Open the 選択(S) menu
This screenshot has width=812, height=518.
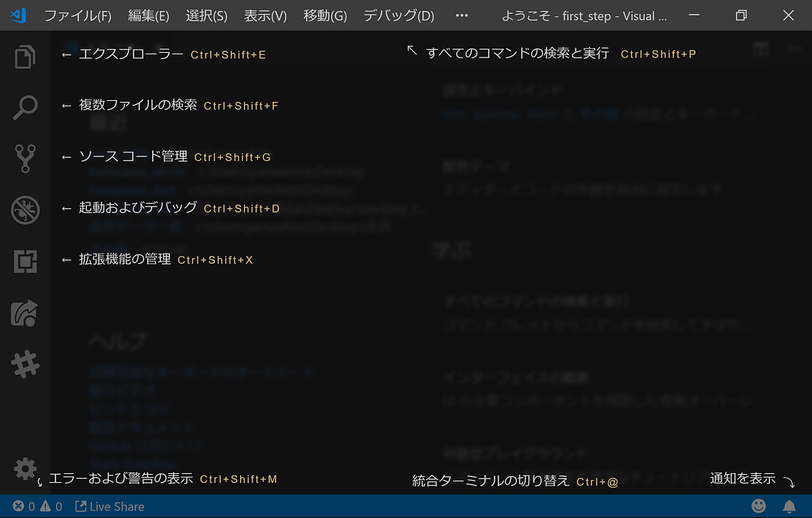pyautogui.click(x=206, y=16)
